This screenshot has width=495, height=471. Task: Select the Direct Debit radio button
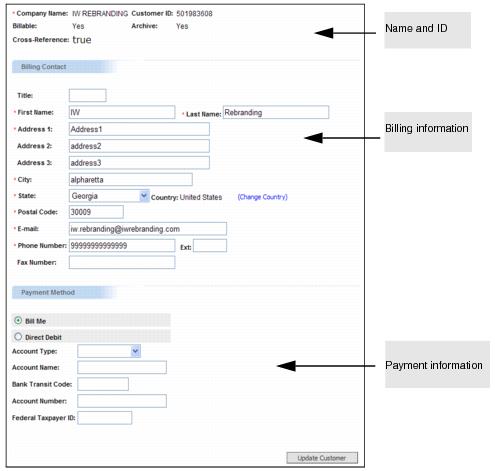(18, 337)
